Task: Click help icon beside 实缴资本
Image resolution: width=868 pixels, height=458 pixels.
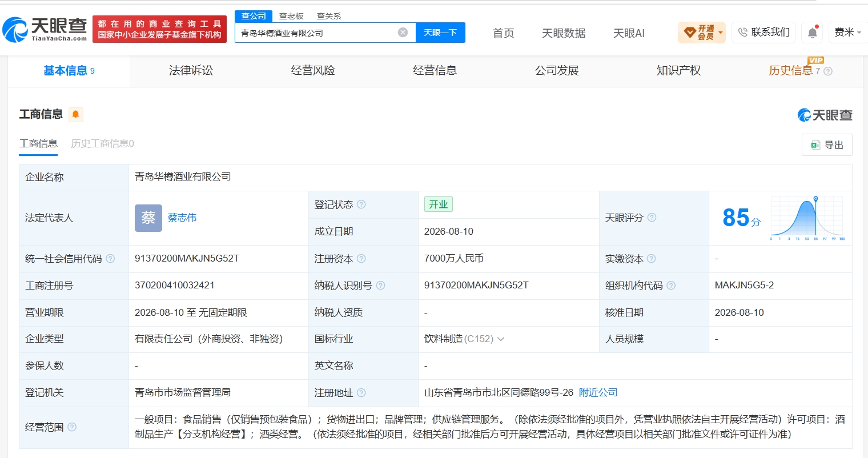Action: pos(651,259)
